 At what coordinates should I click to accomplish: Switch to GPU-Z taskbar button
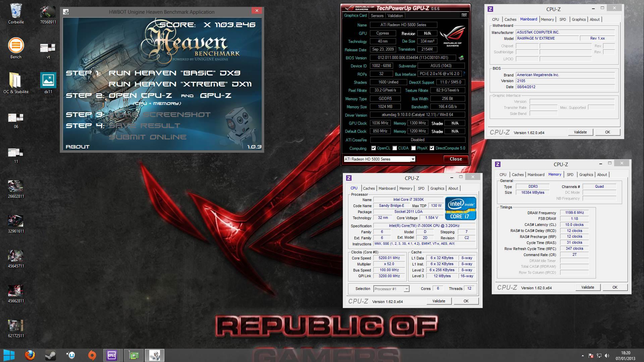pyautogui.click(x=134, y=355)
